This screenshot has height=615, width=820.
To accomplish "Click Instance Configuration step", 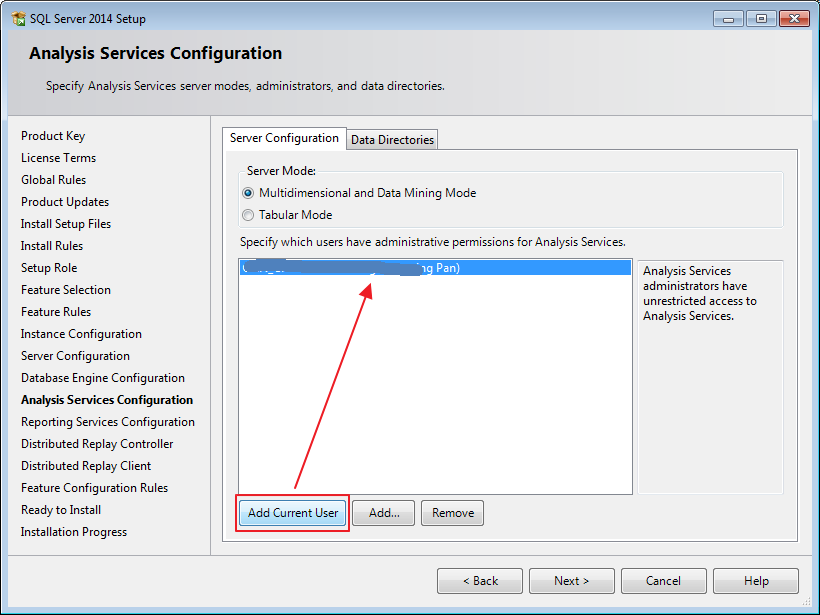I will coord(81,334).
